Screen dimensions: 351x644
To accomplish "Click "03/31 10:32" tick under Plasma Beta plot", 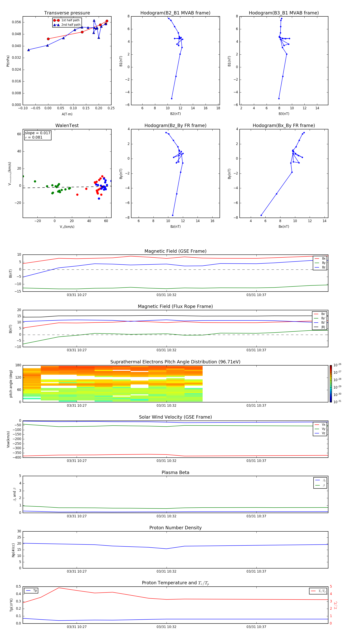I will (166, 516).
